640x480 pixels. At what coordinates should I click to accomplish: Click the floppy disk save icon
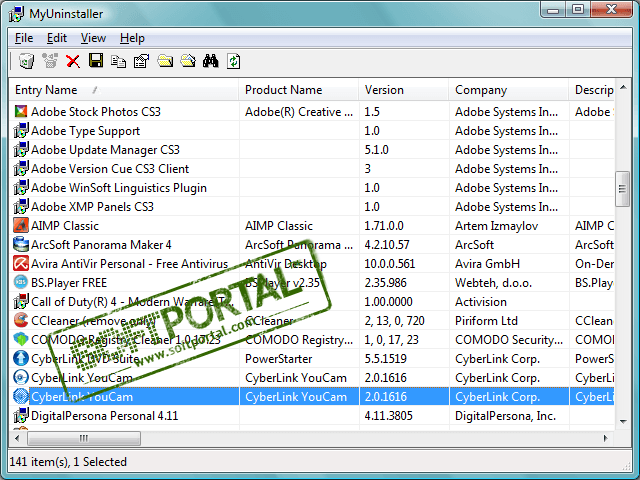[x=96, y=61]
